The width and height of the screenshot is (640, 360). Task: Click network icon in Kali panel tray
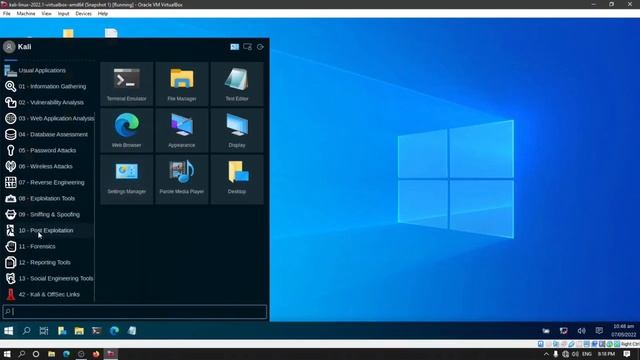pyautogui.click(x=564, y=331)
